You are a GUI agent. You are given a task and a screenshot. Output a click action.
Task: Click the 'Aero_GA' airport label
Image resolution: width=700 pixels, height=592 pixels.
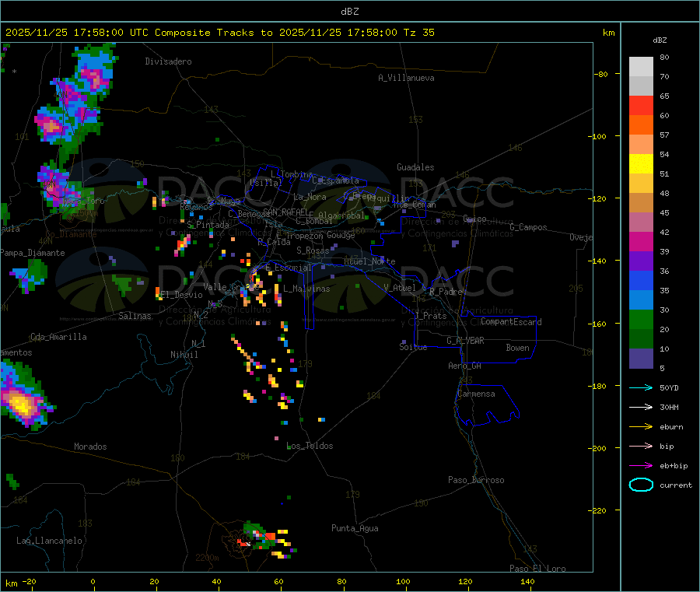465,366
